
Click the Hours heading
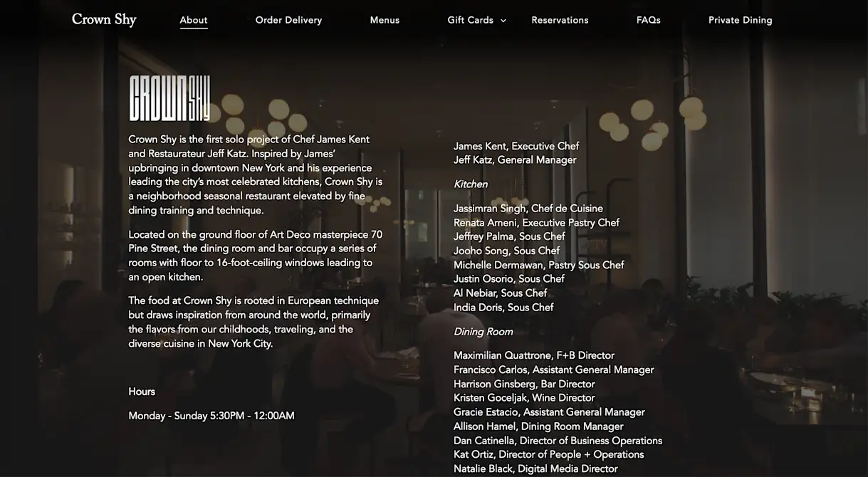[142, 392]
